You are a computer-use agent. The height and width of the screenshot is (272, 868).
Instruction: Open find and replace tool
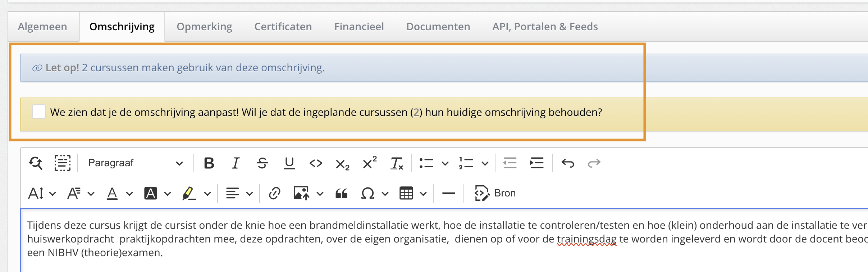pos(36,163)
